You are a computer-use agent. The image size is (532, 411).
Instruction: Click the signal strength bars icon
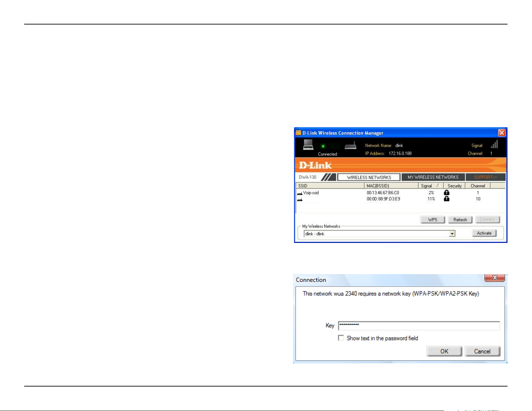[x=494, y=144]
